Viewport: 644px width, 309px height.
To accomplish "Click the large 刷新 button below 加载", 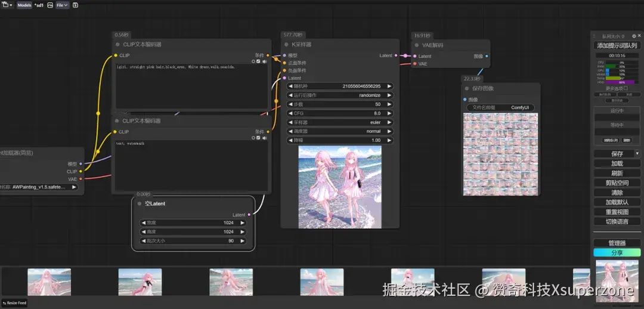I will 617,173.
